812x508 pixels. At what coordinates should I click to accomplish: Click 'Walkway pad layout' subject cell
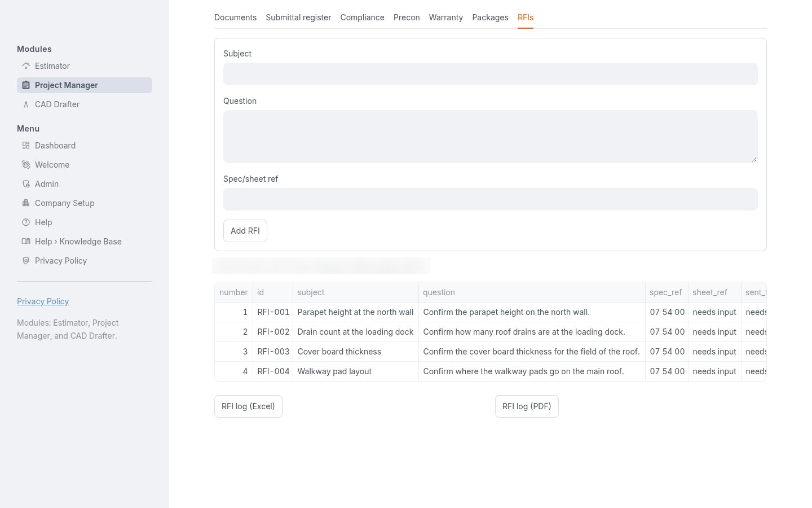356,371
